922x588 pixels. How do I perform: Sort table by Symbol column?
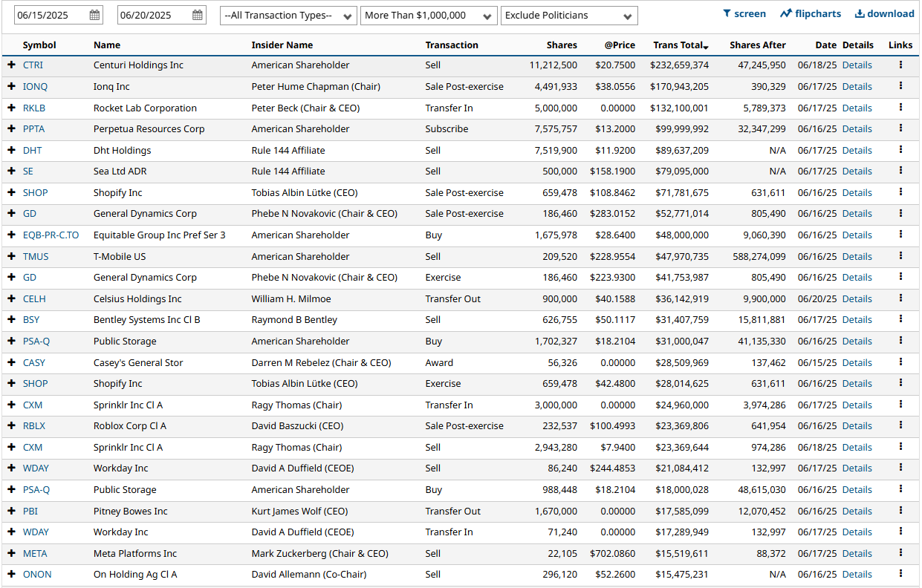39,45
